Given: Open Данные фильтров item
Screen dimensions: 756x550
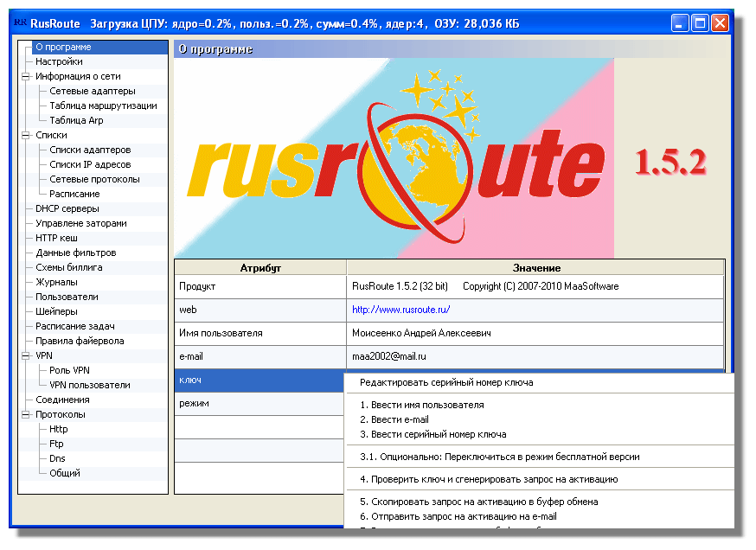Looking at the screenshot, I should pos(76,253).
